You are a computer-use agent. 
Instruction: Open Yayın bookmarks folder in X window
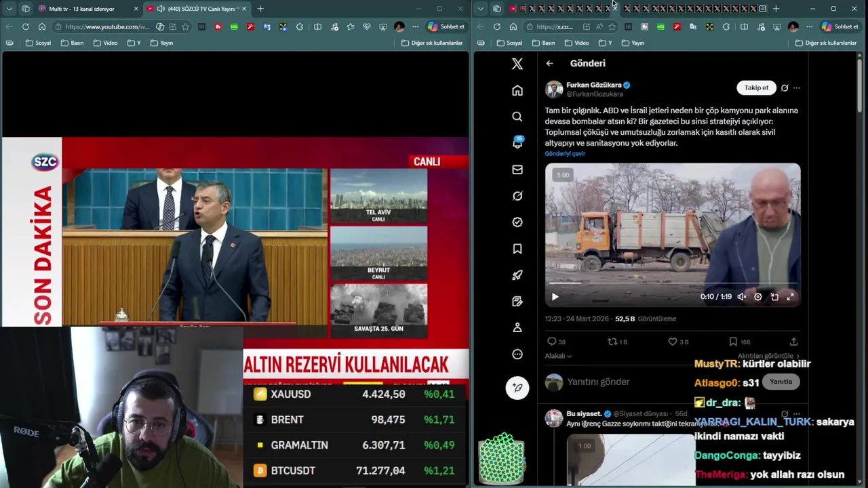tap(632, 43)
